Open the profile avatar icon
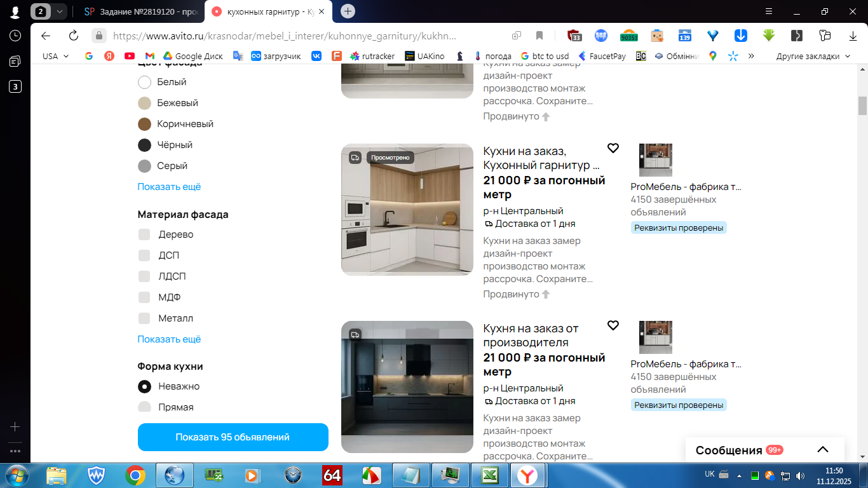 [x=15, y=11]
